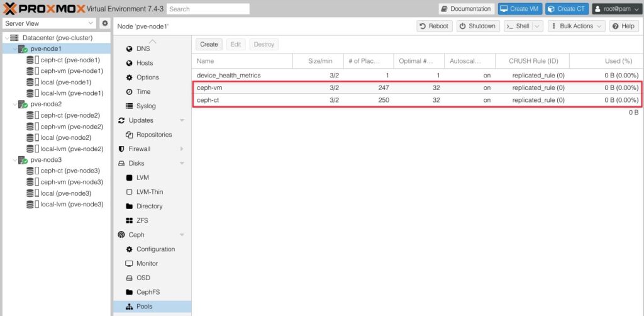
Task: Open the Directory menu item
Action: coord(152,206)
